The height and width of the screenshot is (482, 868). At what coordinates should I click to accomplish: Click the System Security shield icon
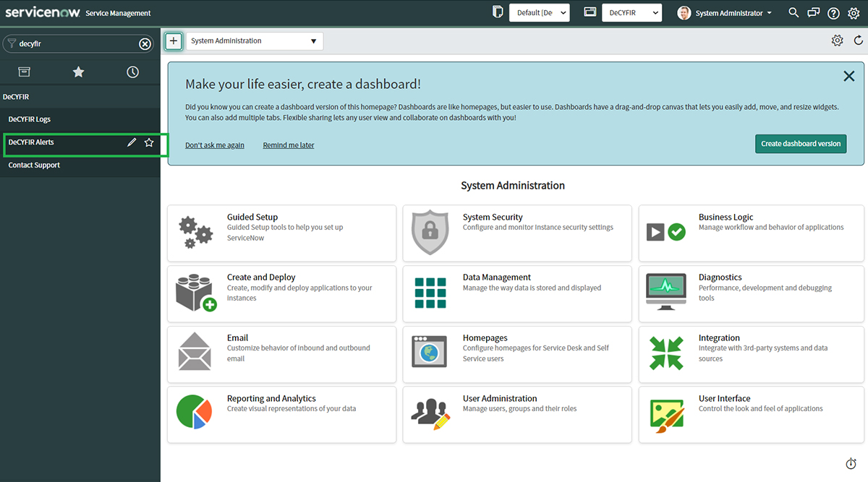click(430, 233)
